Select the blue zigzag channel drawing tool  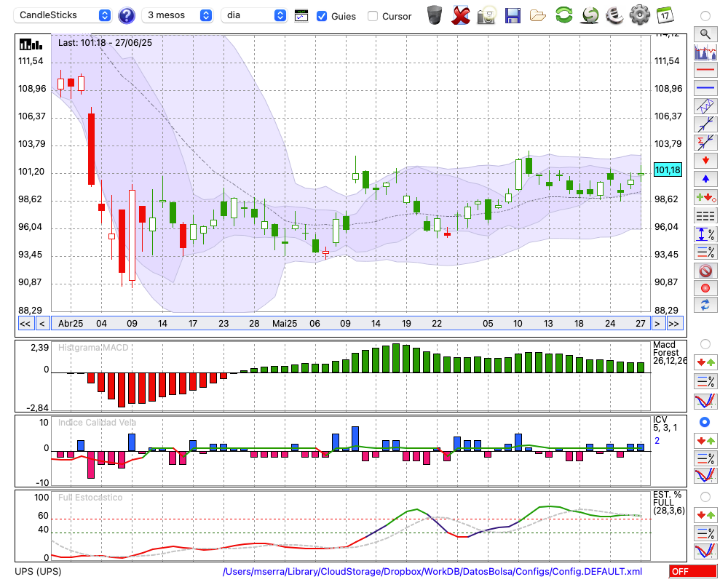pyautogui.click(x=705, y=106)
